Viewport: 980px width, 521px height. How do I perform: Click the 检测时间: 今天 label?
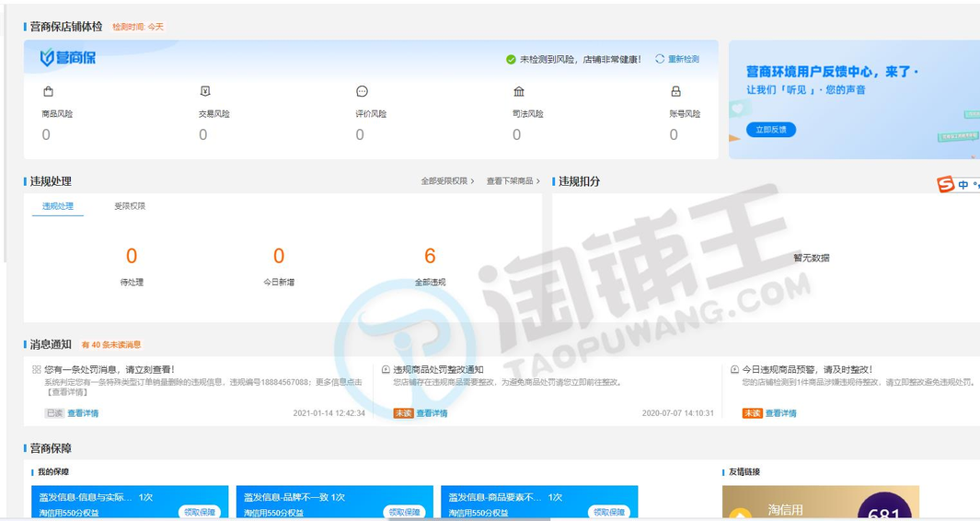pos(138,27)
